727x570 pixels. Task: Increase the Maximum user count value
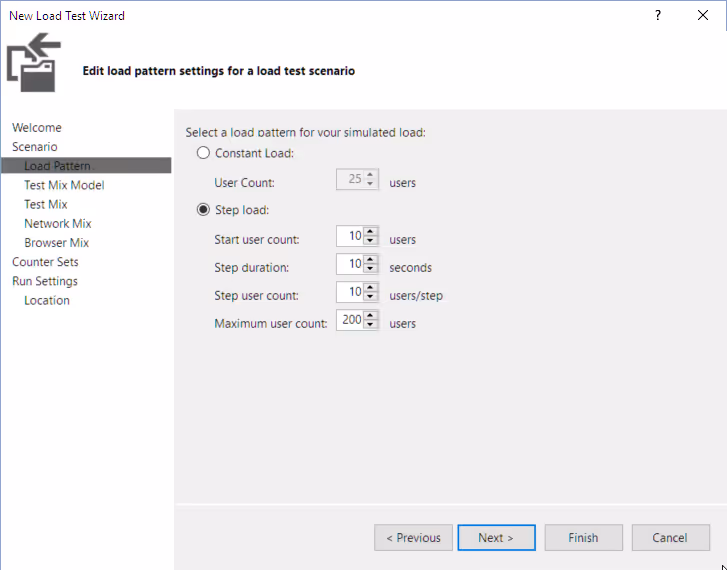tap(370, 315)
